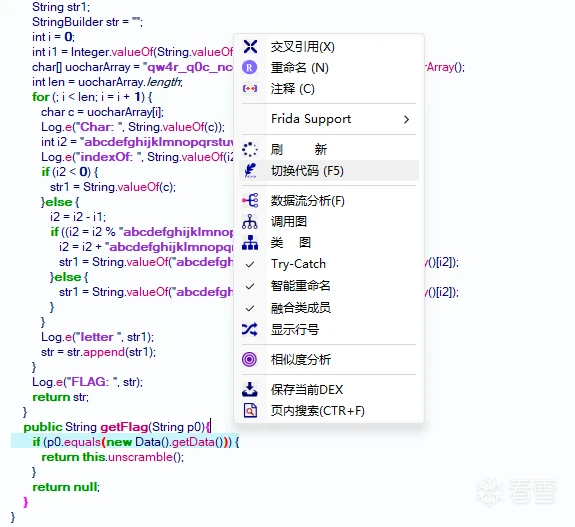This screenshot has width=575, height=527.
Task: Click the data flow analysis icon
Action: click(250, 201)
